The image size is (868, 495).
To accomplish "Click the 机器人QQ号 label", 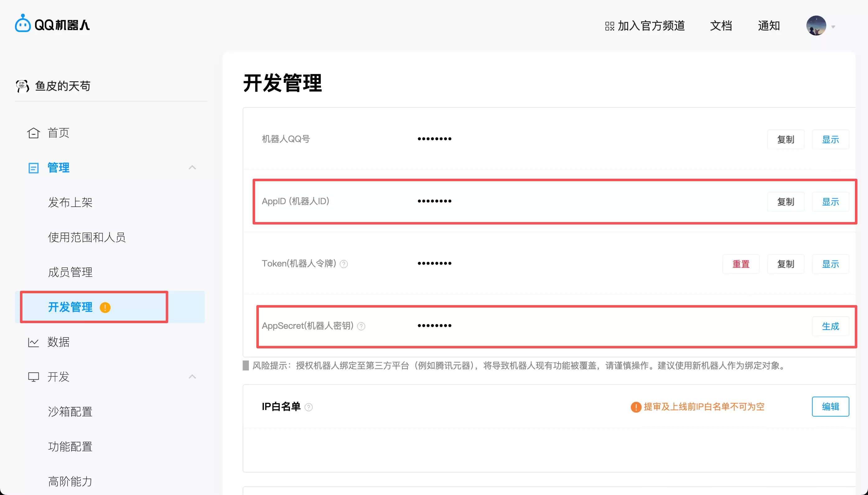I will pos(286,139).
